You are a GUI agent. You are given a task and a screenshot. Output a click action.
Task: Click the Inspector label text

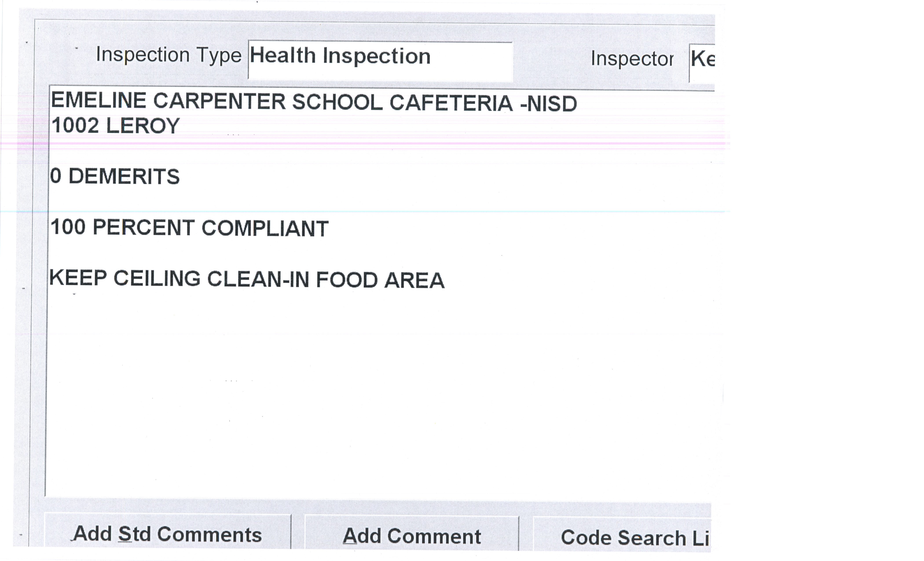[632, 59]
